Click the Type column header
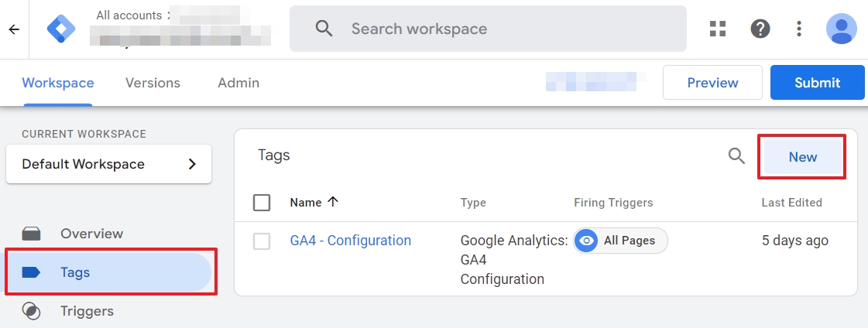This screenshot has width=868, height=328. pos(473,203)
